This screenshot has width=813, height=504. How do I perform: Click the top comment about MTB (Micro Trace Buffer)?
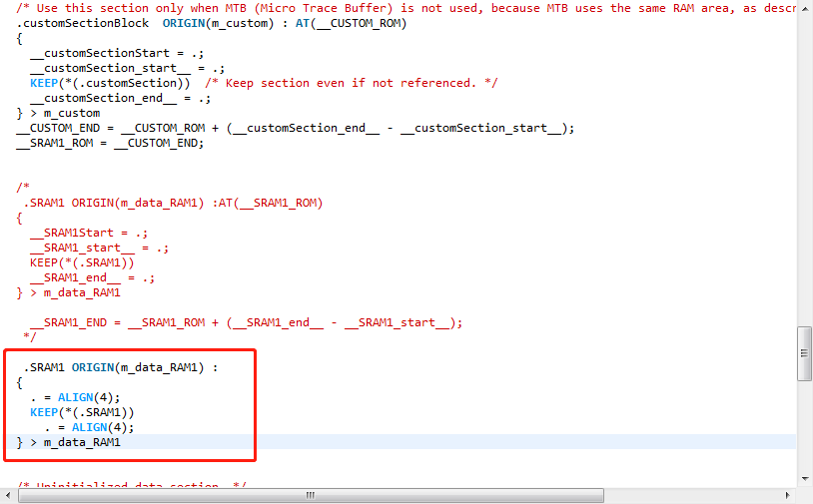[x=406, y=8]
